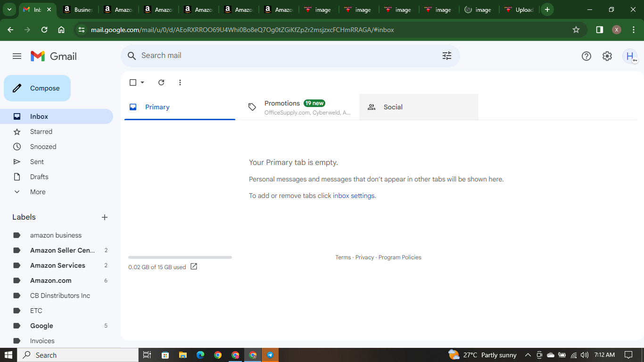Screen dimensions: 644x362
Task: Click Windows taskbar Search box
Action: tap(78, 355)
